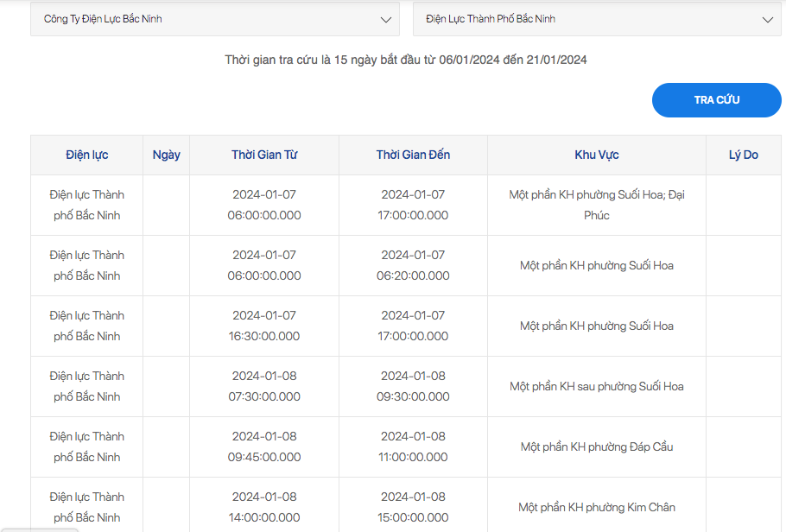Click chevron arrow of the company dropdown
Viewport: 786px width, 532px height.
click(x=385, y=20)
